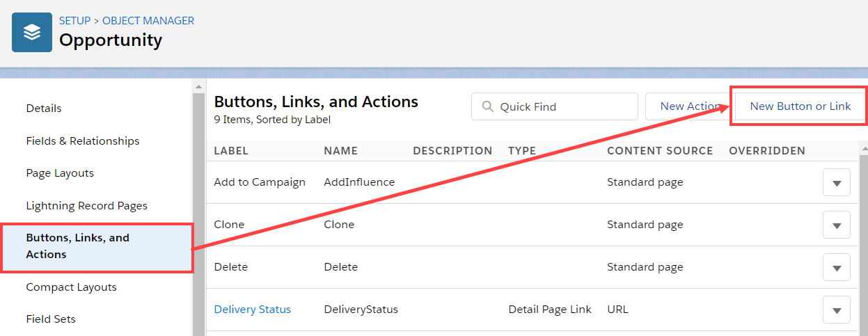Type in the Quick Find search field
The image size is (868, 336).
coord(564,106)
